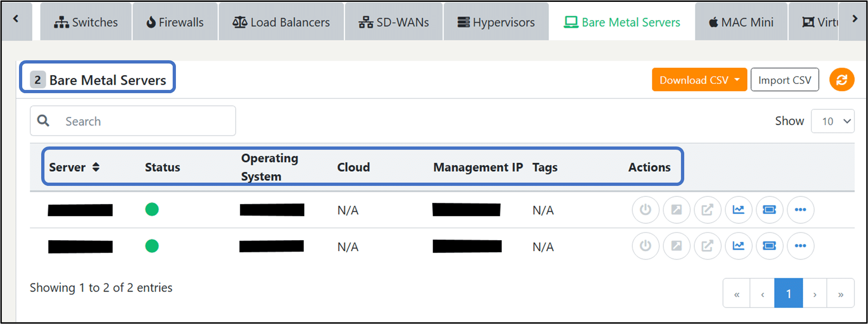Image resolution: width=868 pixels, height=324 pixels.
Task: Click Import CSV button
Action: pos(785,80)
